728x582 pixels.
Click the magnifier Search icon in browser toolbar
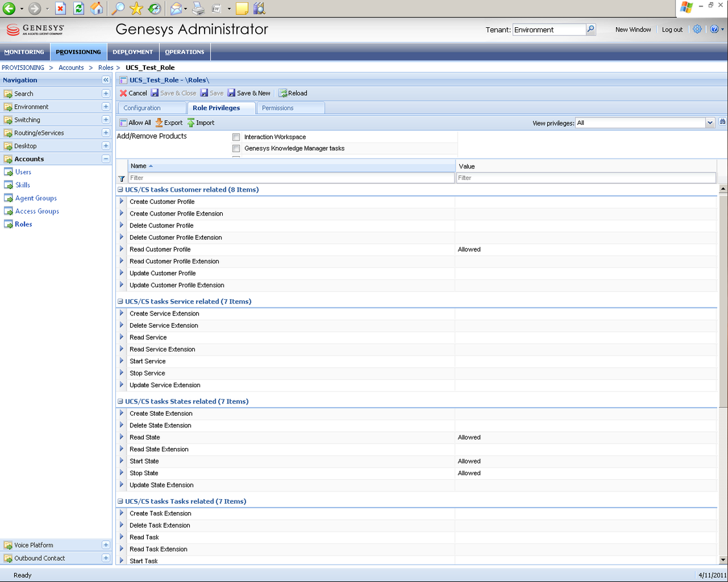119,8
